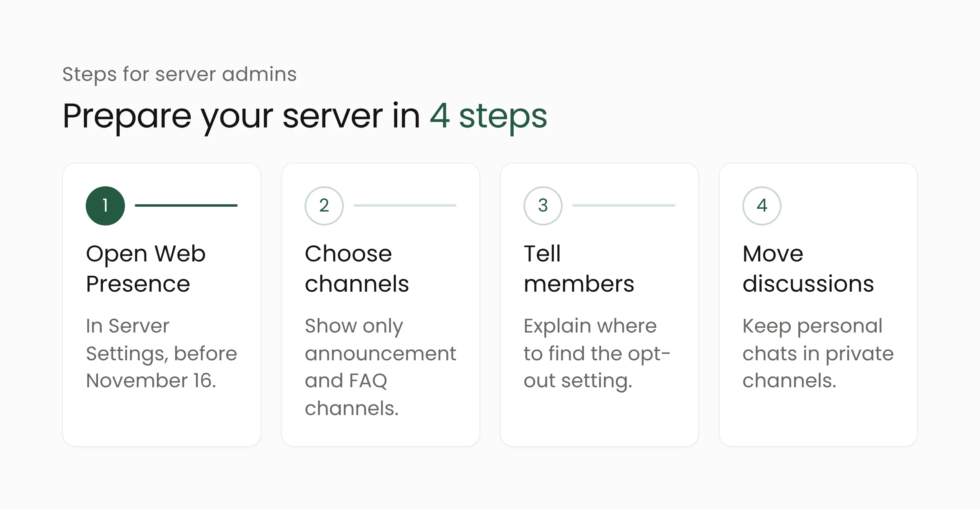Click 'Keep personal chats in private channels.' text
The height and width of the screenshot is (509, 980).
(818, 353)
